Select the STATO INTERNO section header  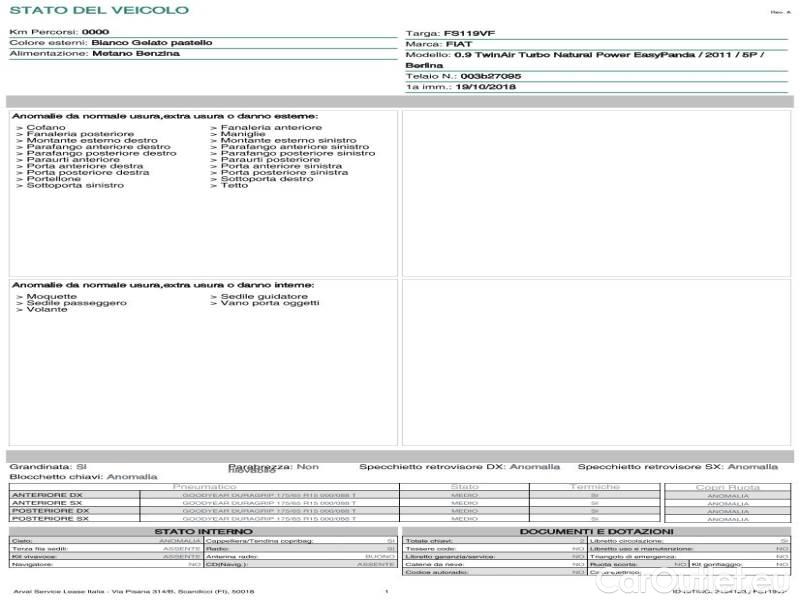[204, 532]
